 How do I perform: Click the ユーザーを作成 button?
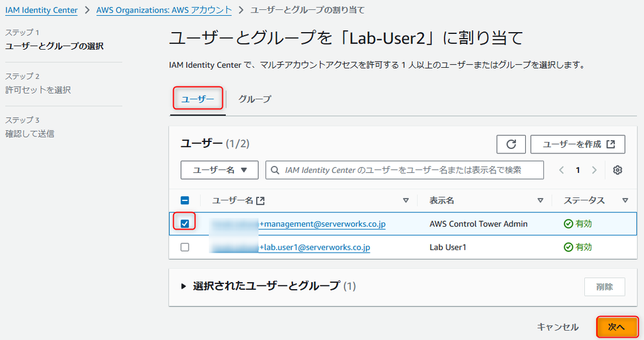[x=578, y=144]
